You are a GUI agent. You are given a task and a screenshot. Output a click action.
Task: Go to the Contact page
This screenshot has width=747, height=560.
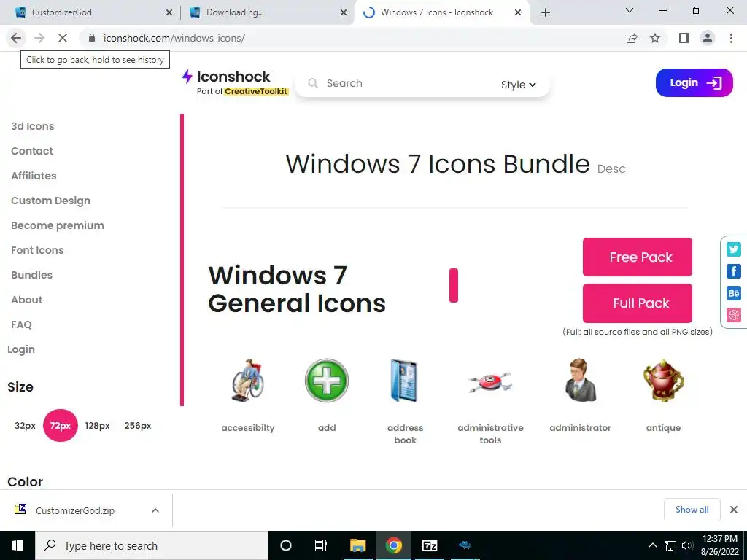pos(32,151)
